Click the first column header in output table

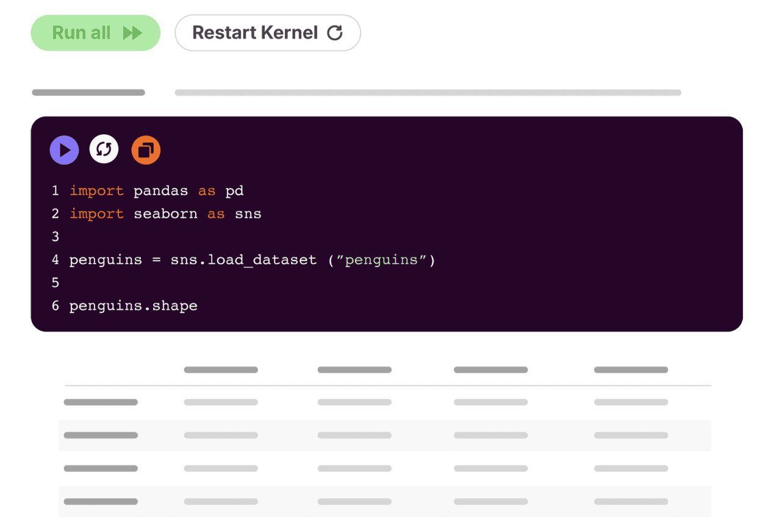[221, 370]
